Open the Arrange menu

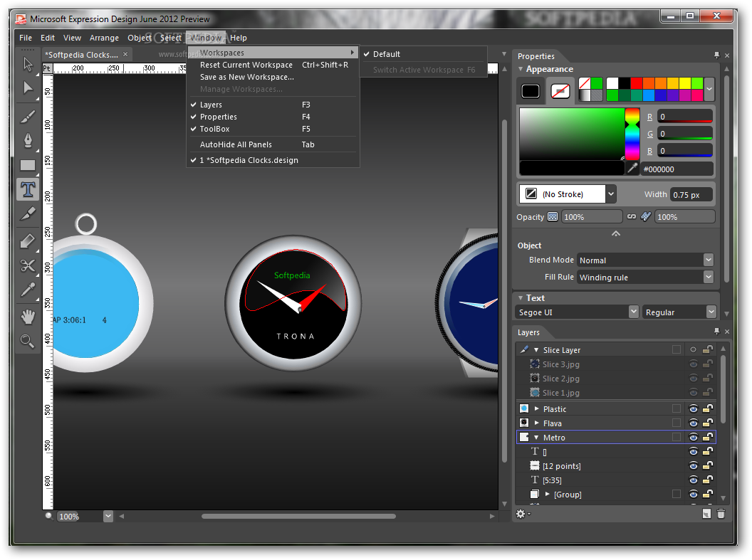tap(104, 38)
